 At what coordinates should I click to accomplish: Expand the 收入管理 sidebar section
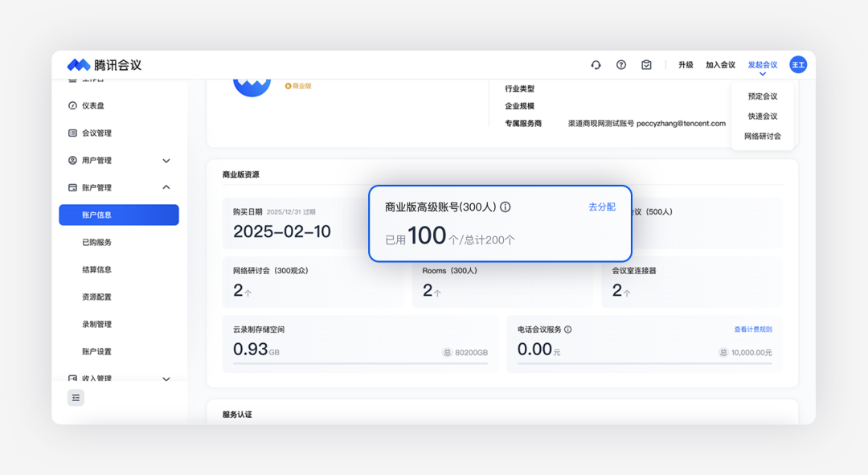tap(166, 379)
